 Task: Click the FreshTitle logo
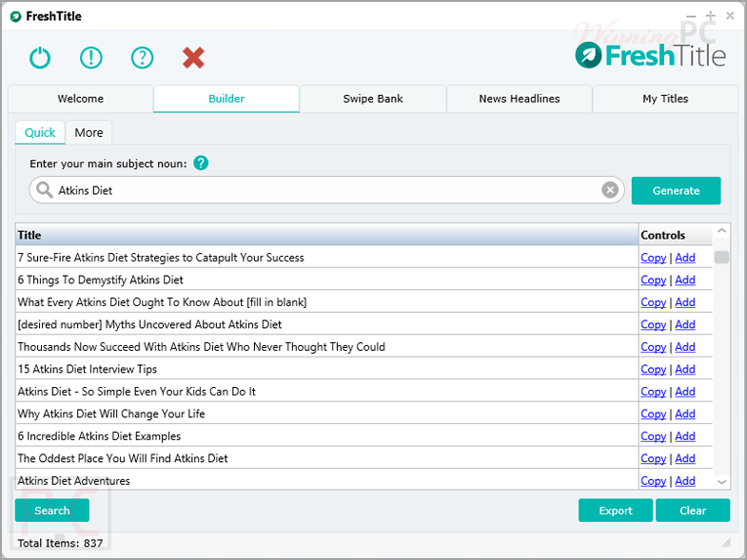650,56
